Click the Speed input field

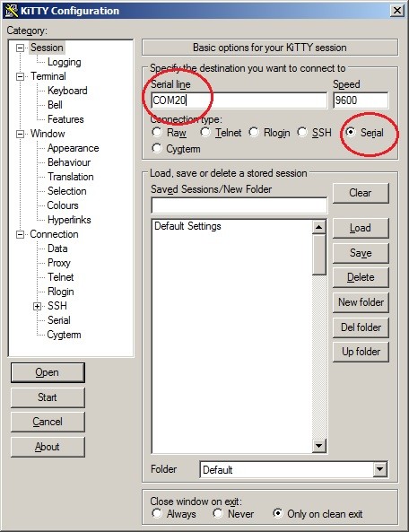[x=361, y=100]
